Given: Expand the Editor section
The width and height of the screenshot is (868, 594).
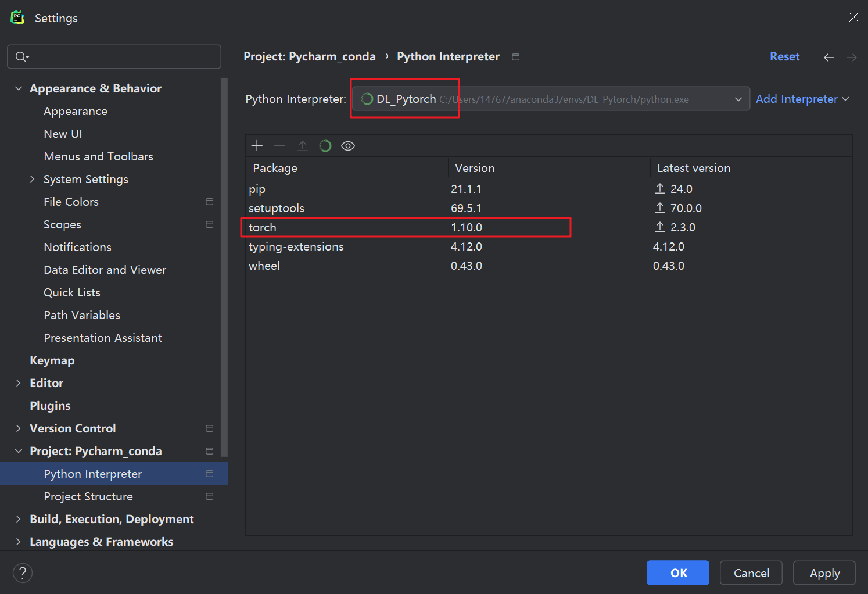Looking at the screenshot, I should click(19, 383).
